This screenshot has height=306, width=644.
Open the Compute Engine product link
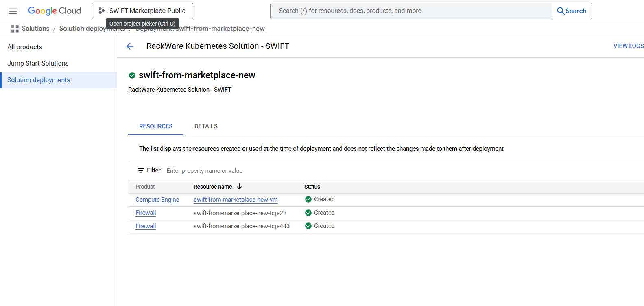[157, 200]
